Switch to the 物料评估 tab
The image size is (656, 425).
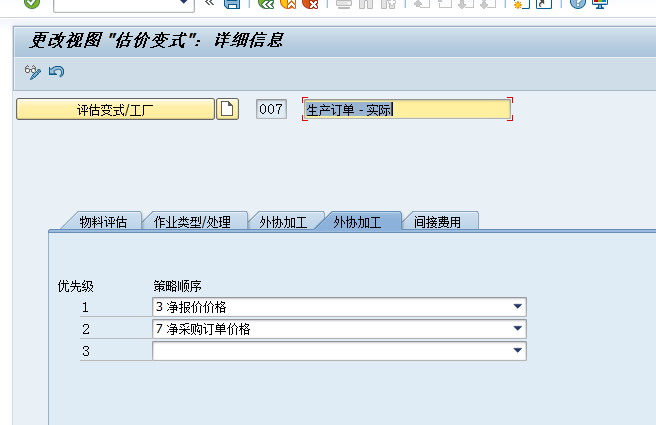tap(103, 222)
